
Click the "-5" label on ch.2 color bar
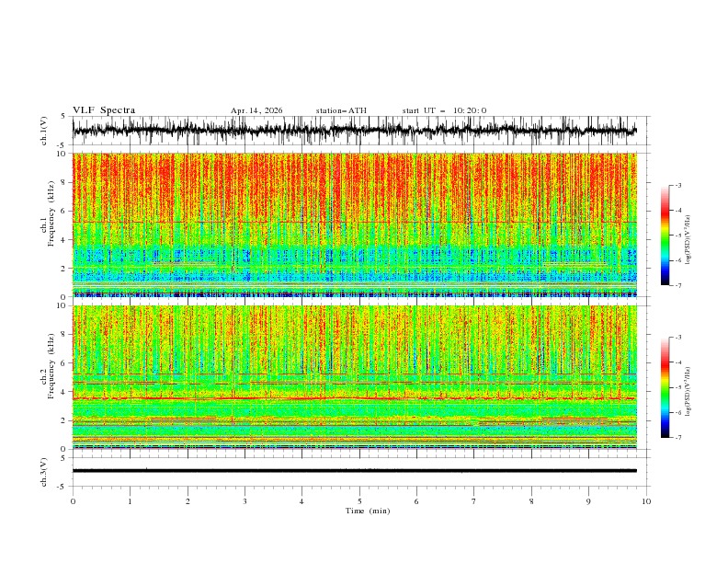coord(677,387)
